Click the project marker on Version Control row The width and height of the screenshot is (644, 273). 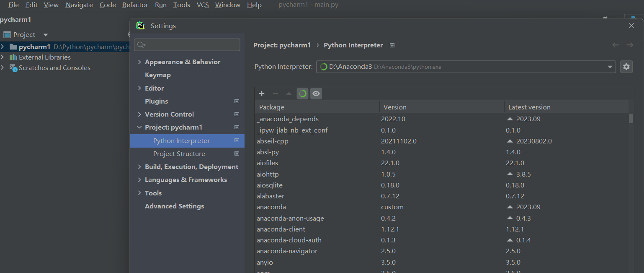(237, 114)
